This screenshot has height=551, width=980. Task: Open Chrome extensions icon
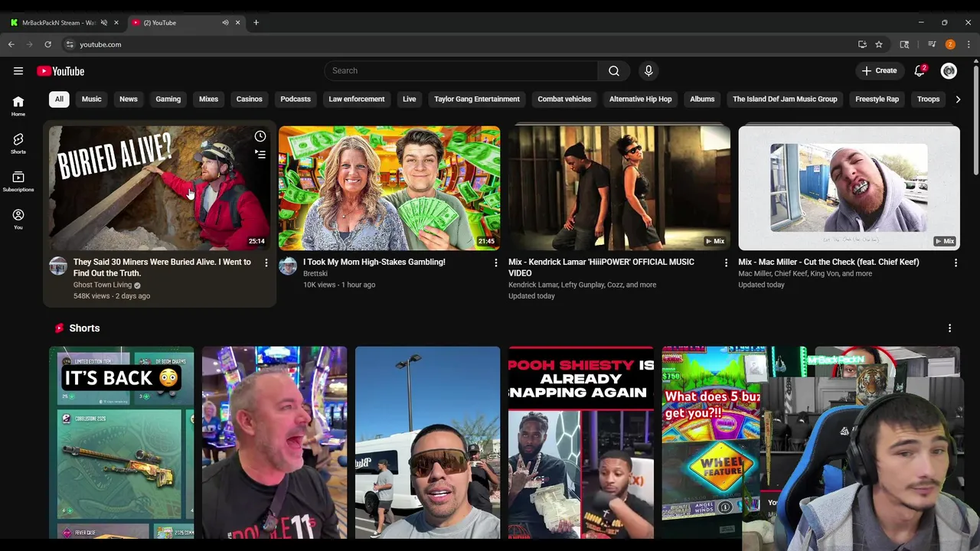pyautogui.click(x=904, y=44)
